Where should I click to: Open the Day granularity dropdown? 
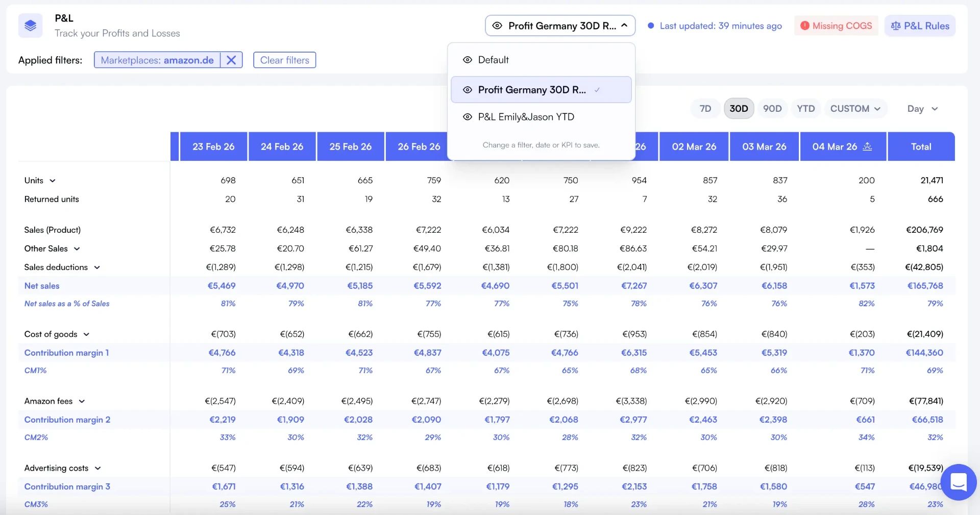point(922,109)
